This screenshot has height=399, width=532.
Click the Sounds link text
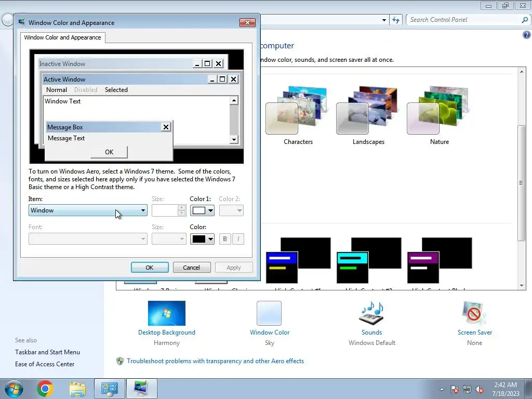tap(372, 332)
